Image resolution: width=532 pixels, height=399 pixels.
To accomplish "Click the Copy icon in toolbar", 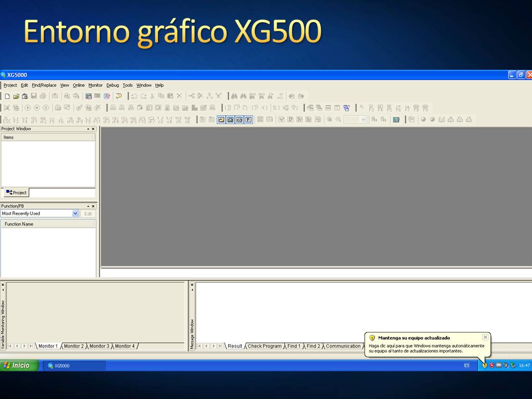I will [x=161, y=96].
